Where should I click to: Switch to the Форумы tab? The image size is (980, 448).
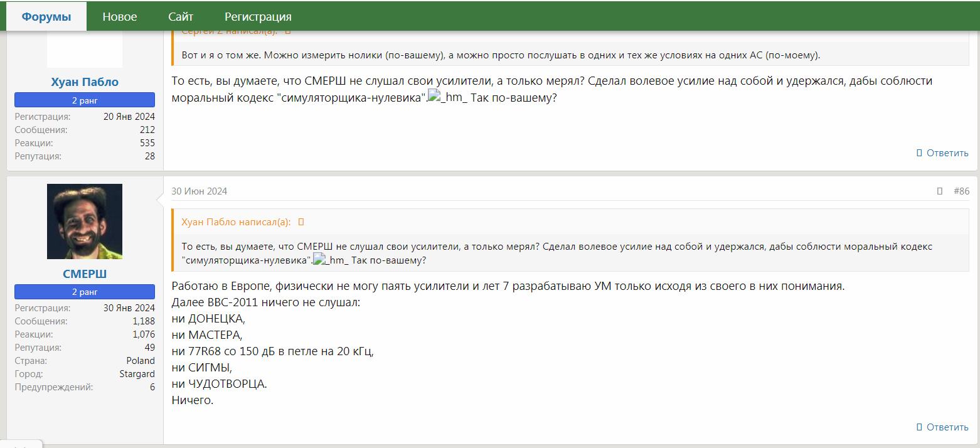click(45, 16)
